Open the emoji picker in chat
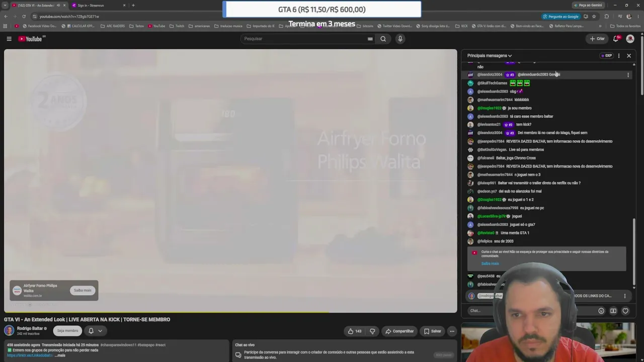This screenshot has height=362, width=644. pyautogui.click(x=601, y=311)
